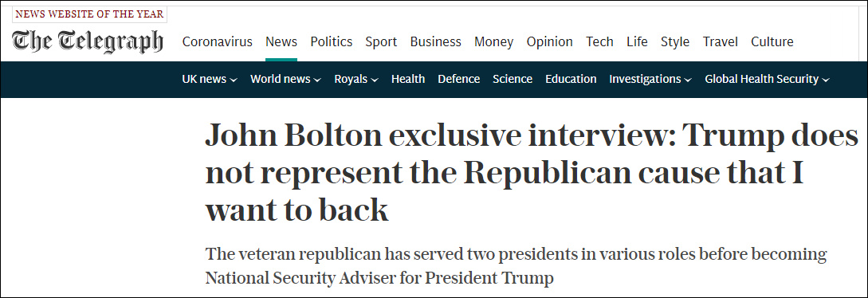This screenshot has width=868, height=298.
Task: Open the Money section
Action: (494, 41)
